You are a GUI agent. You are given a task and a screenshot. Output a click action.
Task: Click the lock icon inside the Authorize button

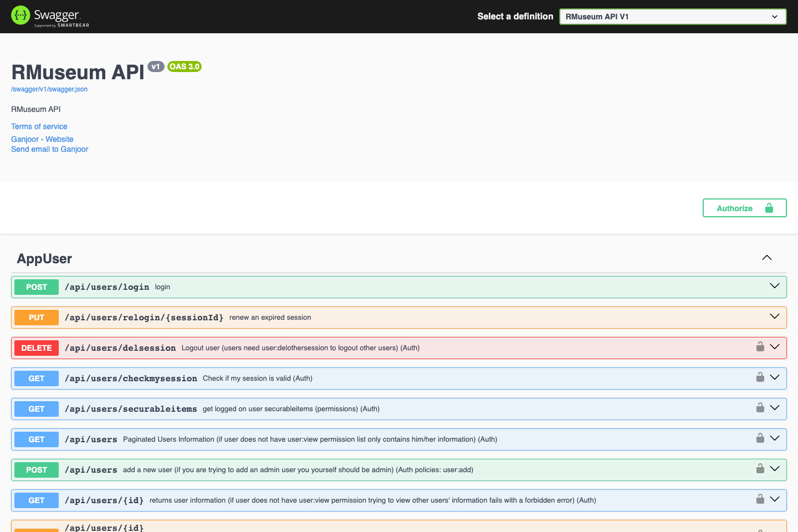coord(769,208)
